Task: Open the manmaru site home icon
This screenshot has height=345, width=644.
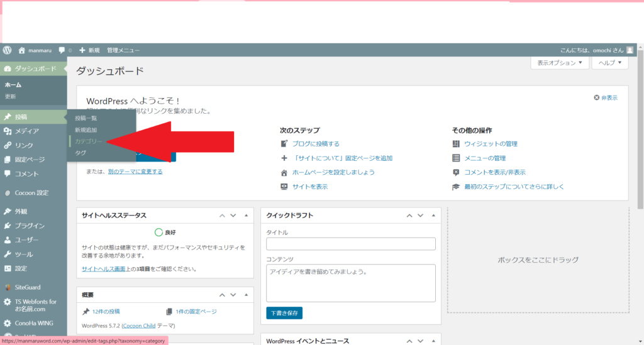Action: click(22, 50)
